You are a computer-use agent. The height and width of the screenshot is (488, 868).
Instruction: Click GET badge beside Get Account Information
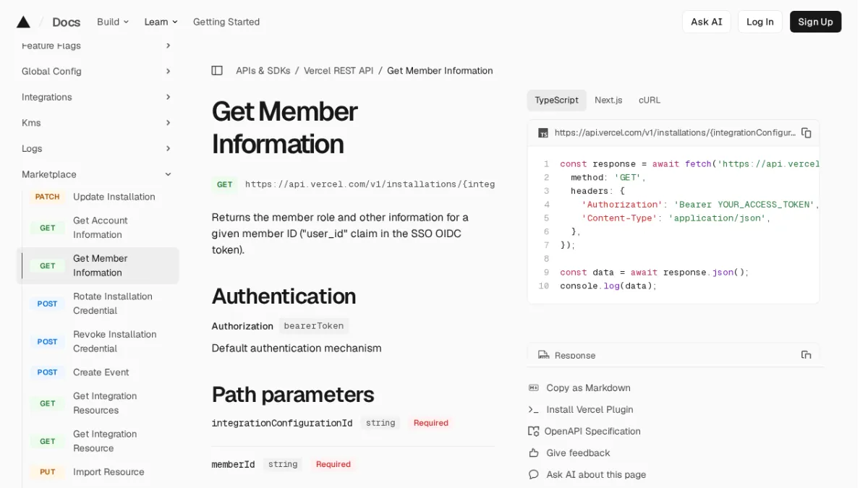[x=48, y=228]
